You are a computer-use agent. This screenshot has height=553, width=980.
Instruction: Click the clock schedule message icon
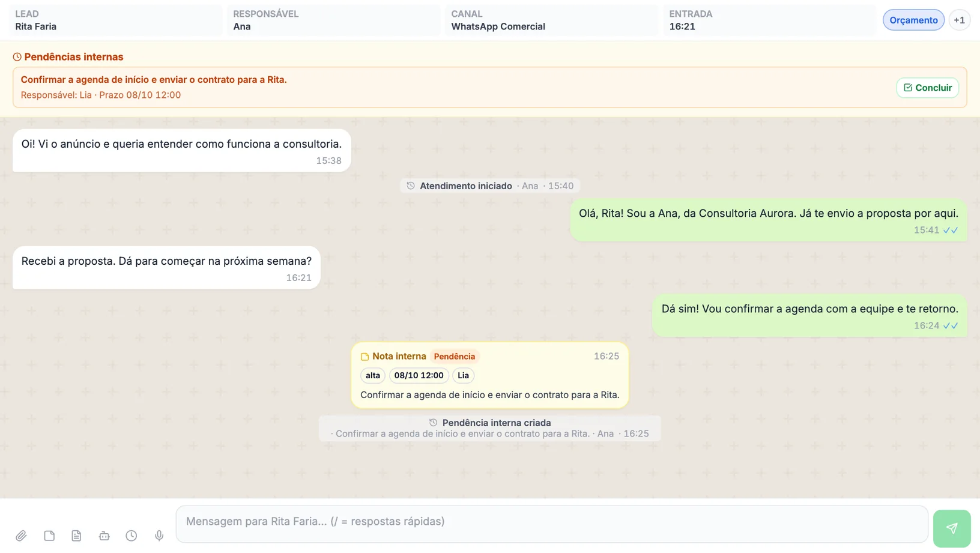tap(132, 536)
